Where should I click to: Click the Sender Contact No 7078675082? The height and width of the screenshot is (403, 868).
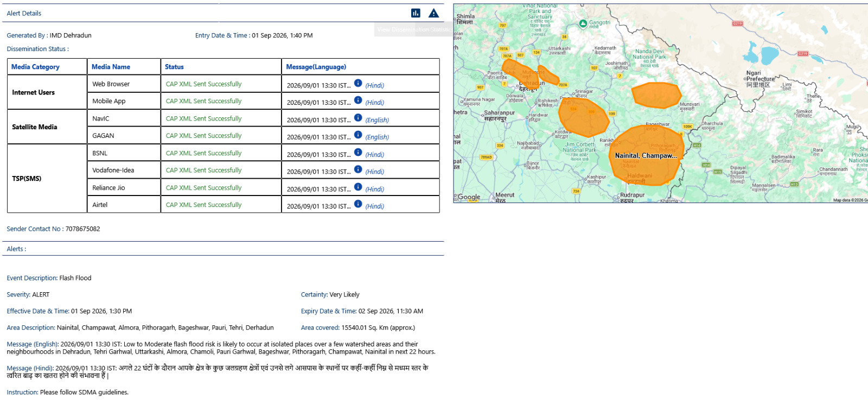coord(53,229)
